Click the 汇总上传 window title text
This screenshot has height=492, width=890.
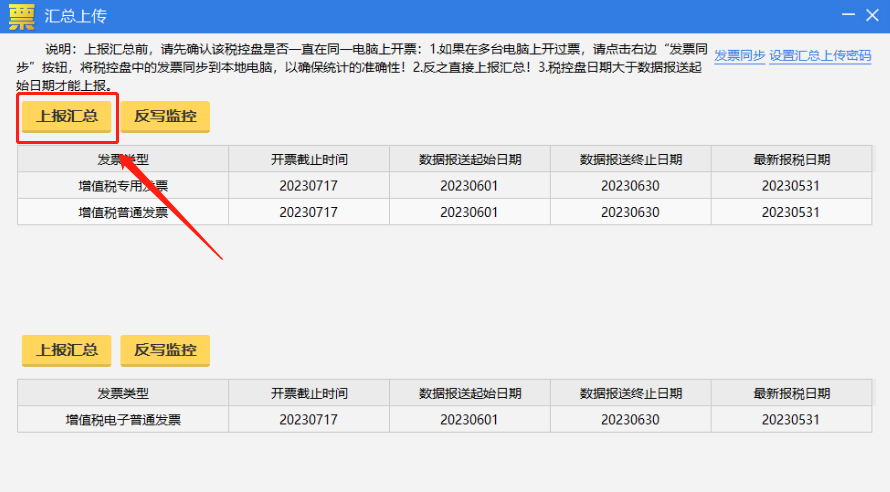coord(75,16)
